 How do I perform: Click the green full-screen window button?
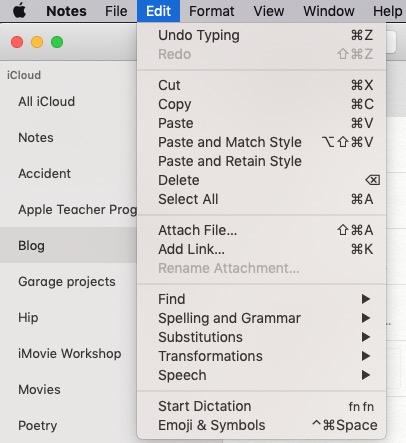point(57,42)
